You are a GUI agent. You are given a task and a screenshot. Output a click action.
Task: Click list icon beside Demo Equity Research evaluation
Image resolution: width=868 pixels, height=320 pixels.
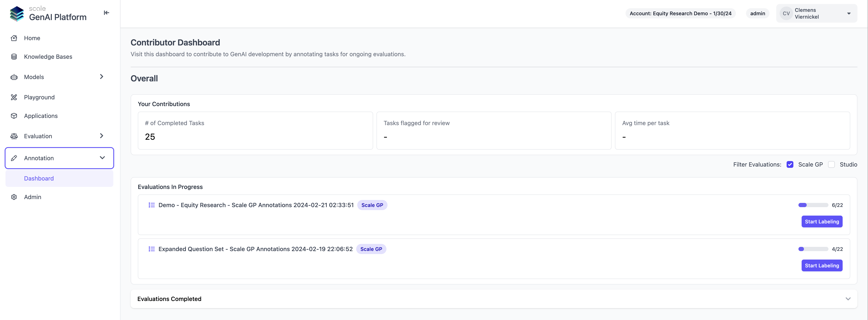(152, 205)
